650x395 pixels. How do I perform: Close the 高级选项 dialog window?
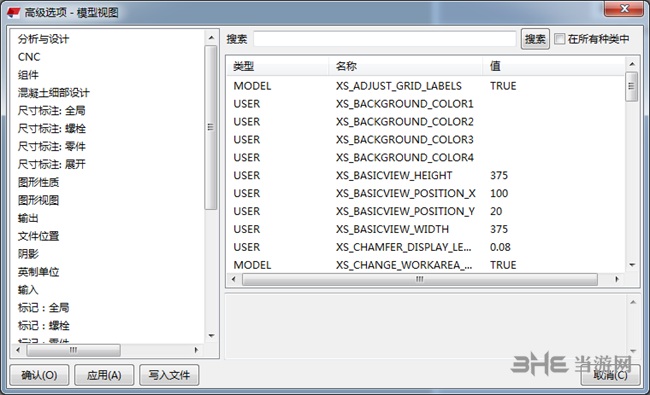click(624, 8)
